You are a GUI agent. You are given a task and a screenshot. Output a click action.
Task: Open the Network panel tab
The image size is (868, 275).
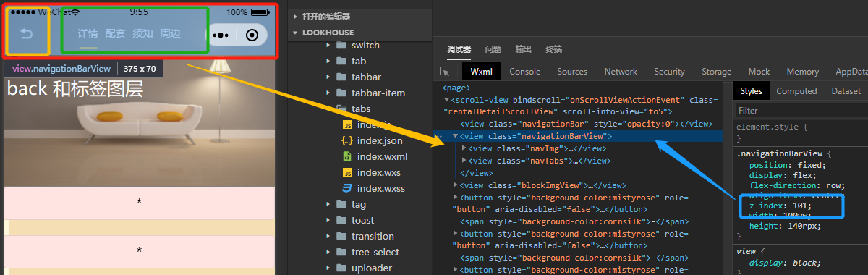(x=621, y=72)
